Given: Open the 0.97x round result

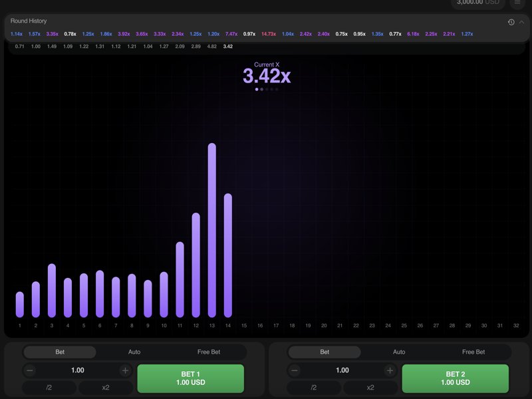Looking at the screenshot, I should pyautogui.click(x=249, y=34).
